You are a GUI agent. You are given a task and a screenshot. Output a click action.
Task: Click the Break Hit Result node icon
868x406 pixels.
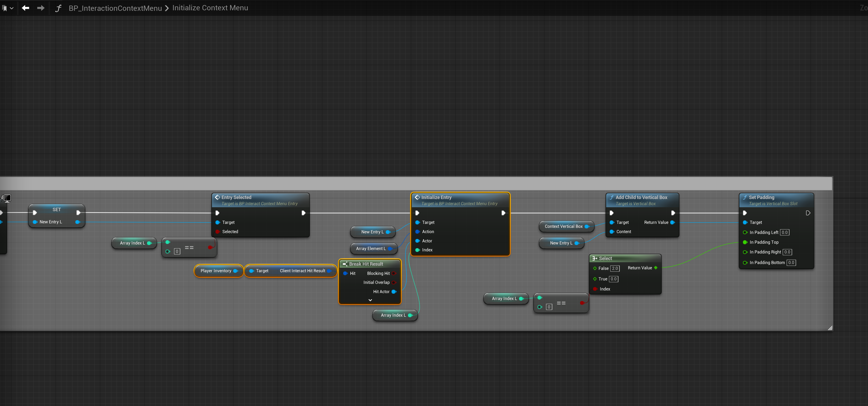345,264
